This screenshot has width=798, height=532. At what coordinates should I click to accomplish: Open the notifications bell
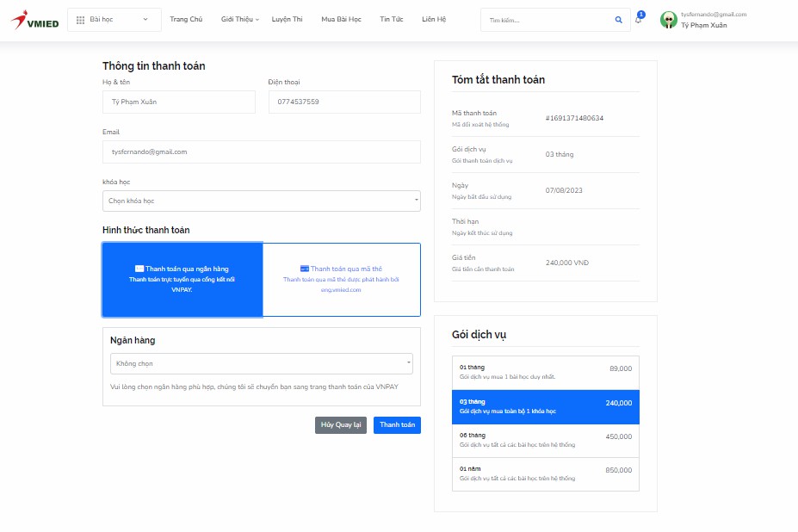coord(639,18)
